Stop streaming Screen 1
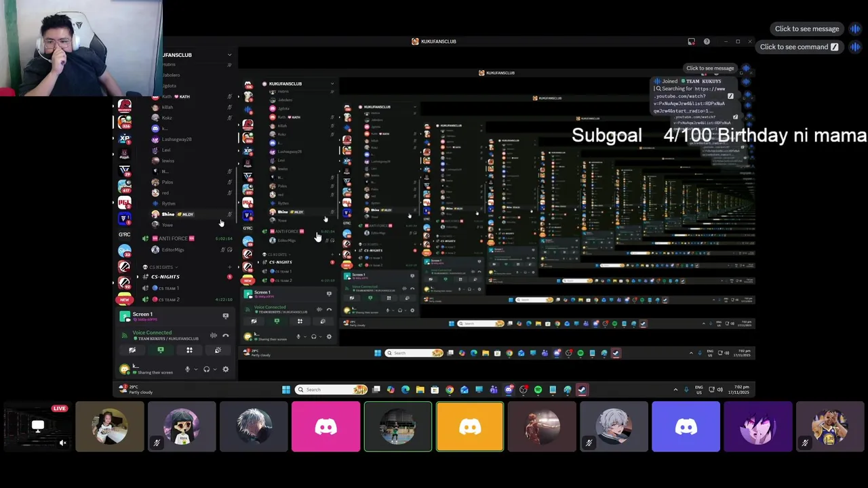The height and width of the screenshot is (488, 868). [x=226, y=316]
